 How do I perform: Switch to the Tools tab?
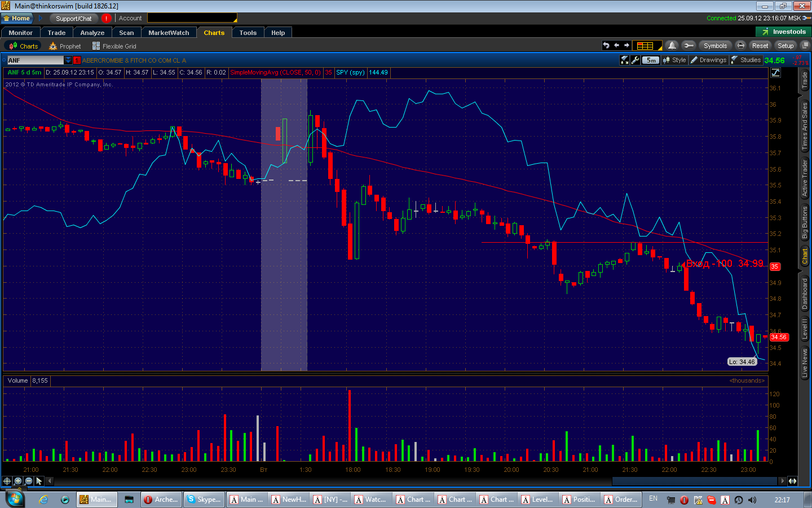pyautogui.click(x=248, y=33)
